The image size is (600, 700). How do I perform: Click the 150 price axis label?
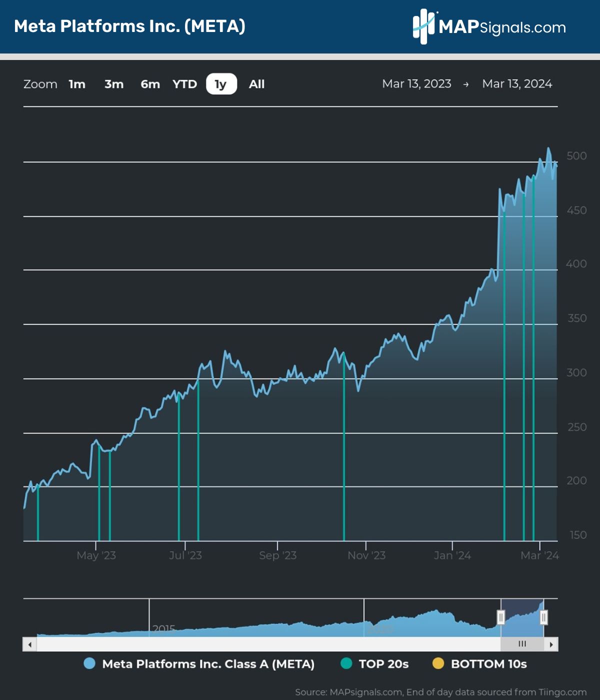point(578,535)
